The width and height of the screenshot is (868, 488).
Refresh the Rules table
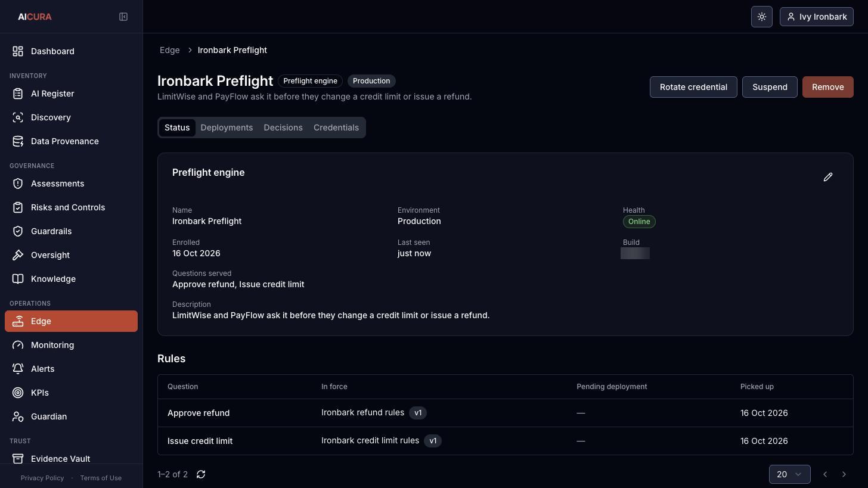[201, 474]
